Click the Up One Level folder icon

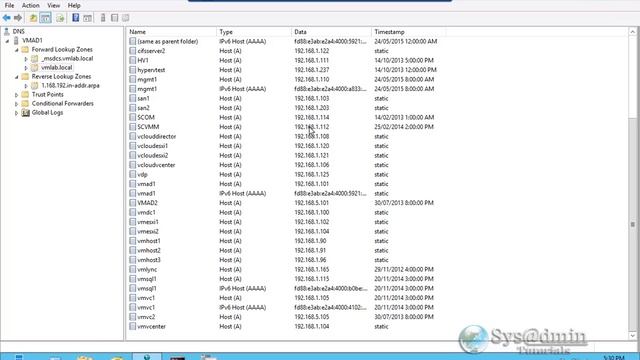(33, 18)
